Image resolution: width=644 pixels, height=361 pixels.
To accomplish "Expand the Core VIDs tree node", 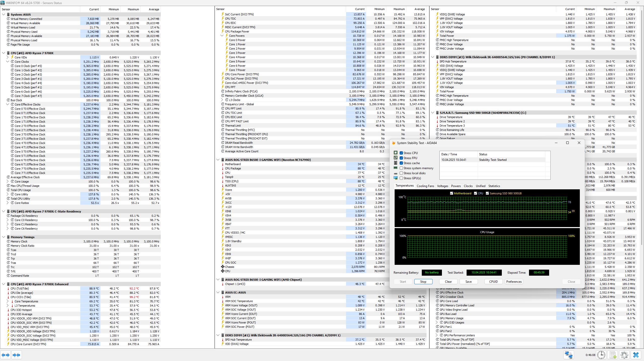I will click(x=8, y=57).
